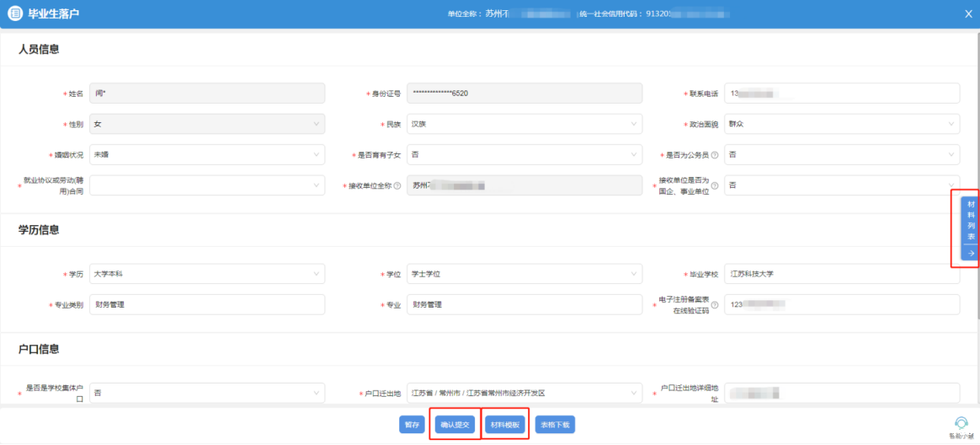This screenshot has width=980, height=445.
Task: Open the 户口迁出地 region selector
Action: tap(524, 394)
